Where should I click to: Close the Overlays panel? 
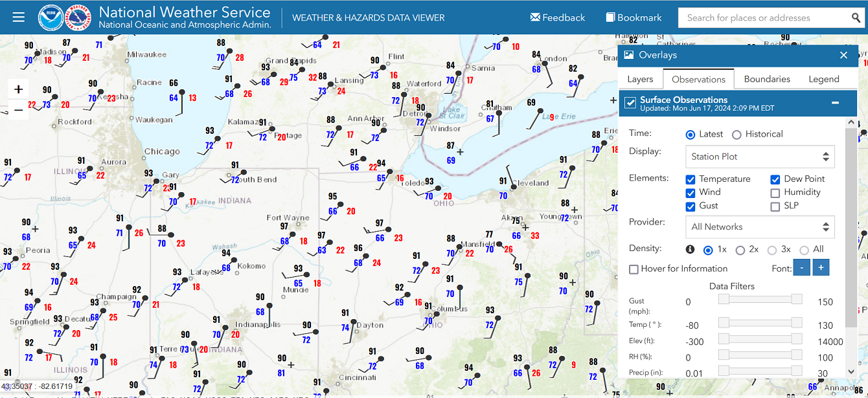(x=843, y=55)
